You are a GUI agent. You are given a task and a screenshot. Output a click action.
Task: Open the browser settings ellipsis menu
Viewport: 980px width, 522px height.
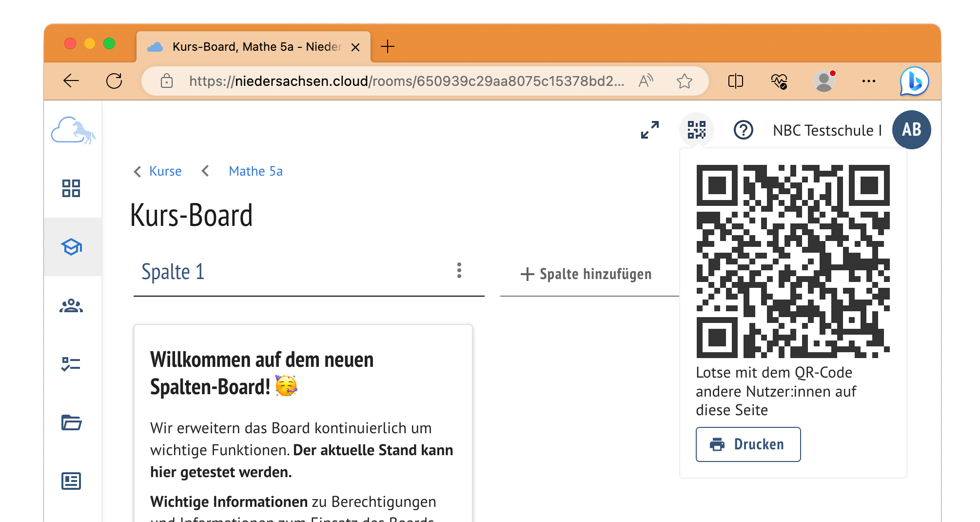(868, 81)
